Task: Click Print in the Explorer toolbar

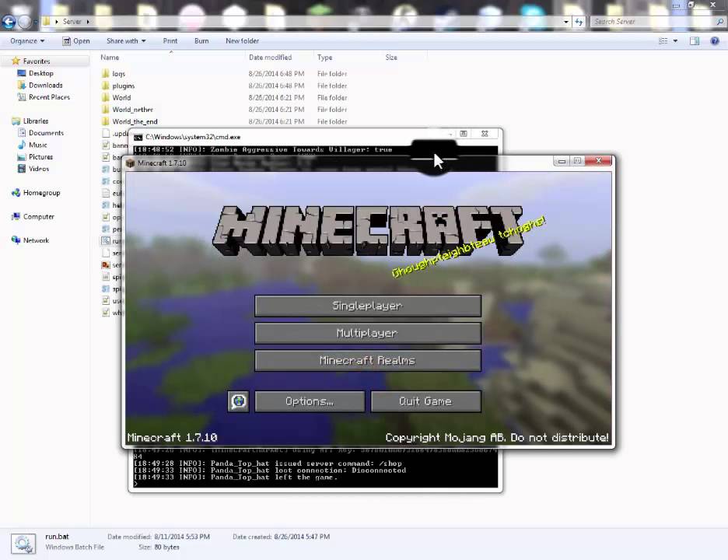Action: click(170, 41)
